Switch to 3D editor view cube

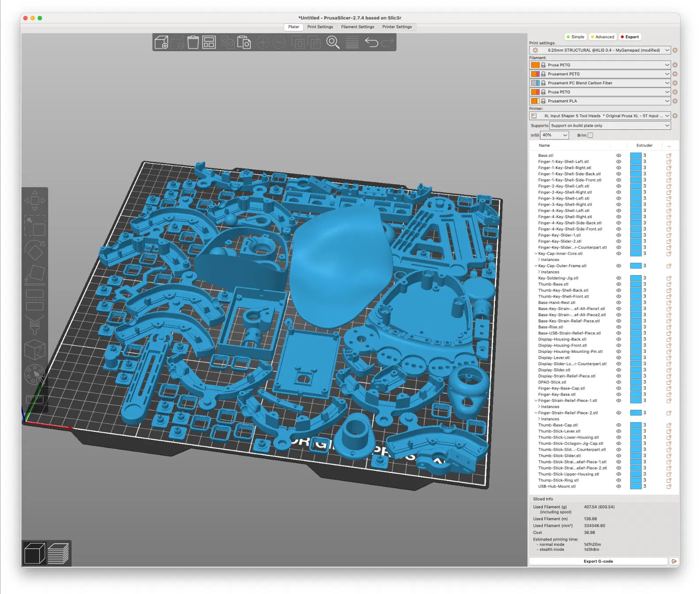coord(34,553)
